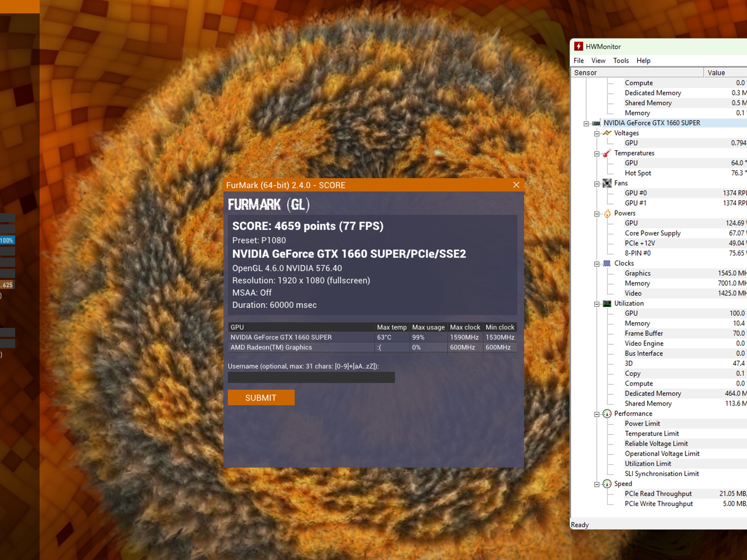The image size is (747, 560).
Task: Click the orange SUBMIT button
Action: pos(261,397)
